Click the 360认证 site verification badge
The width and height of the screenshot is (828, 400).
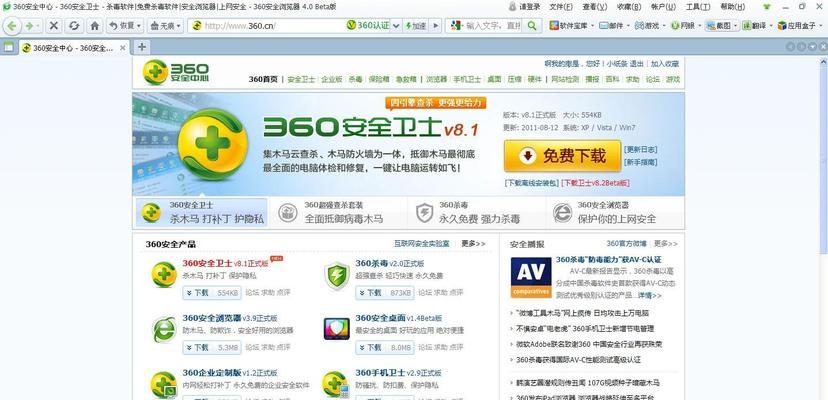coord(368,25)
